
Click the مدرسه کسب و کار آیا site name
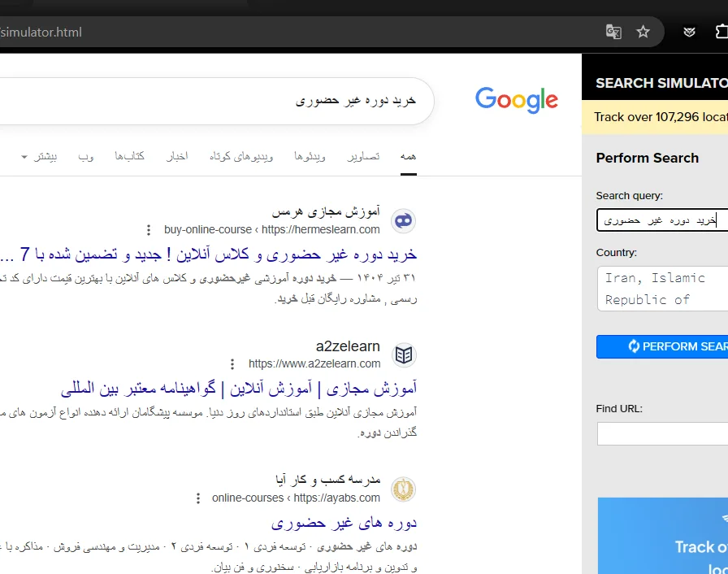coord(327,479)
